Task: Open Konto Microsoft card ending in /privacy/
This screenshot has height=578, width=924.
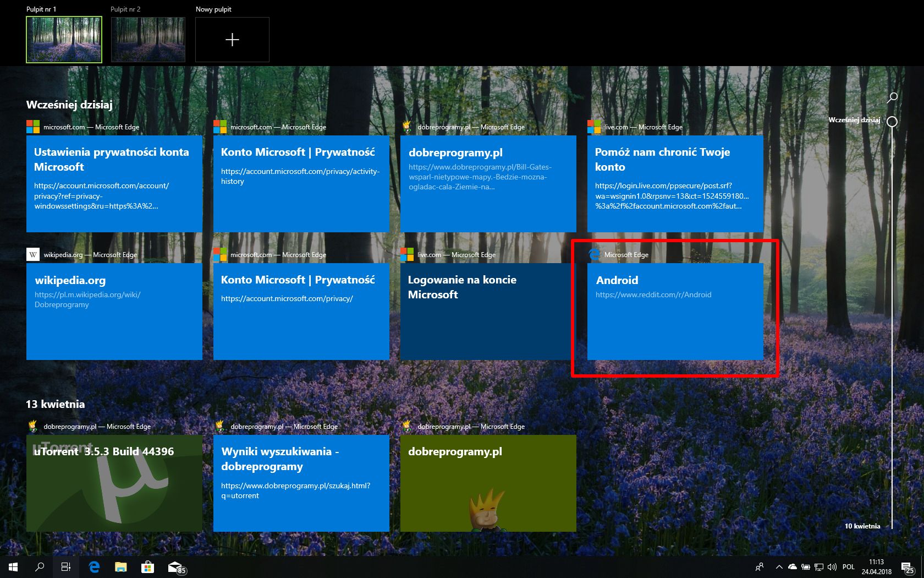Action: click(301, 312)
